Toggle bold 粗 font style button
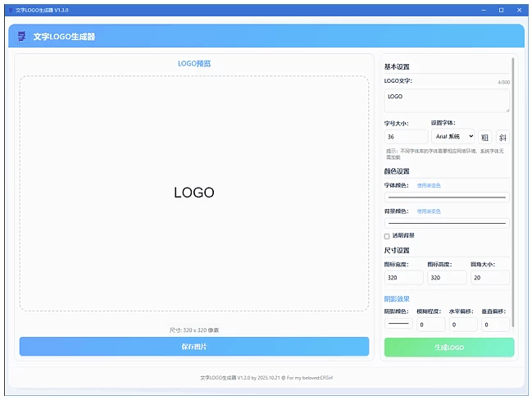 [x=484, y=137]
